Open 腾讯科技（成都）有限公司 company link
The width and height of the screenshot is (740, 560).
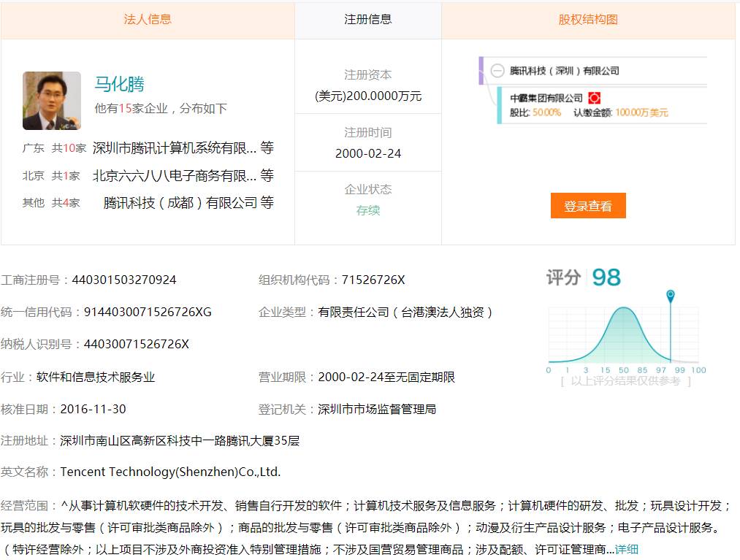pyautogui.click(x=180, y=203)
